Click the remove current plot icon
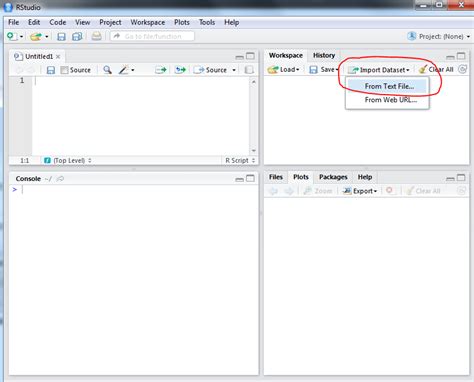This screenshot has height=382, width=474. (389, 190)
